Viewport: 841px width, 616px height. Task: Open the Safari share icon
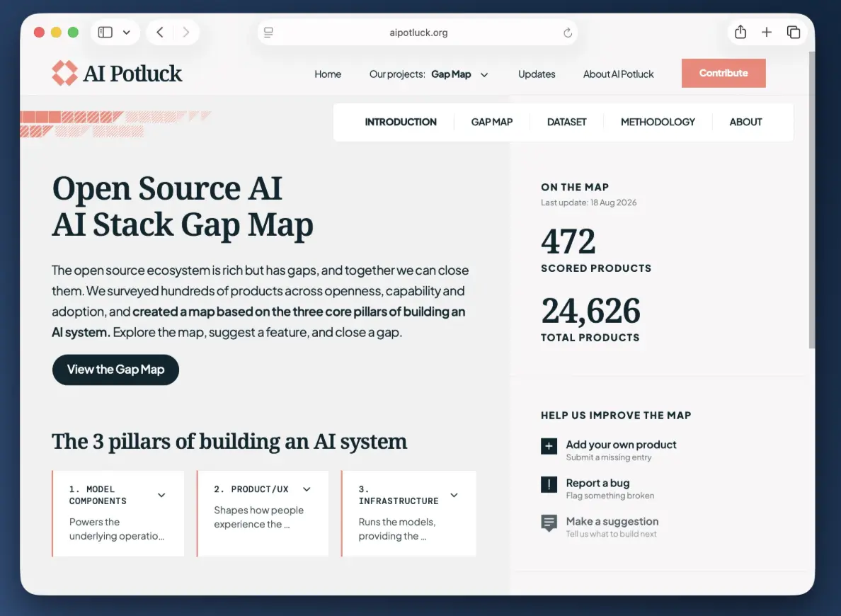point(740,32)
